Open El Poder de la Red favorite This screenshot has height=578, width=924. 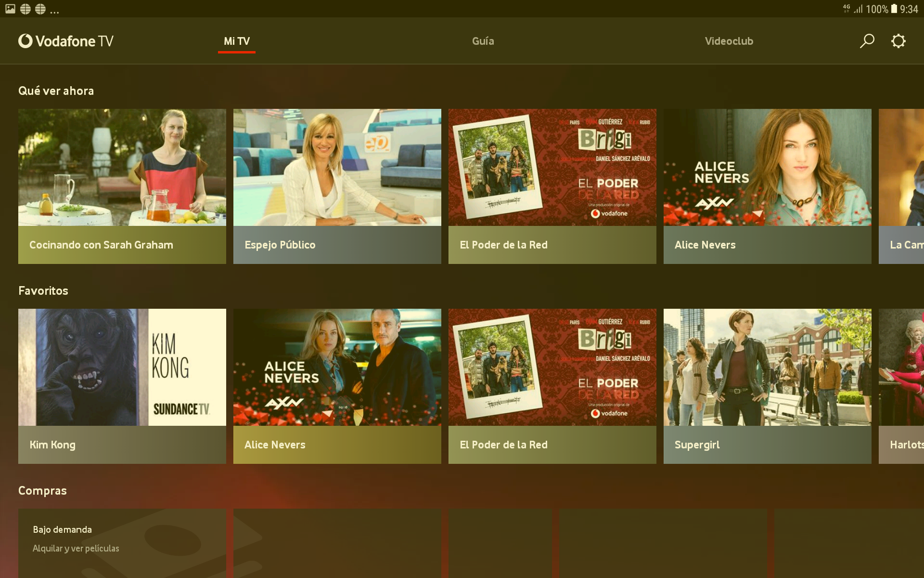pyautogui.click(x=552, y=385)
